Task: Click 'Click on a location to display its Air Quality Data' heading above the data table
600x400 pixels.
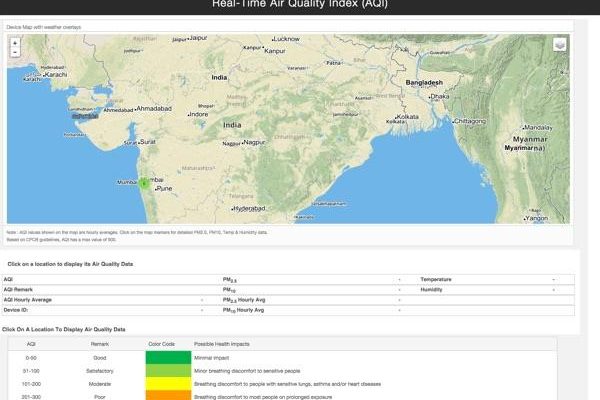Action: point(70,264)
